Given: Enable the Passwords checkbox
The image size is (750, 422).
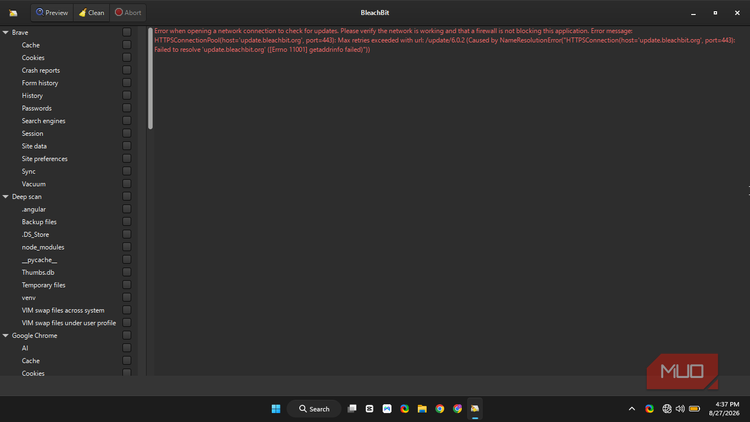Looking at the screenshot, I should tap(127, 108).
